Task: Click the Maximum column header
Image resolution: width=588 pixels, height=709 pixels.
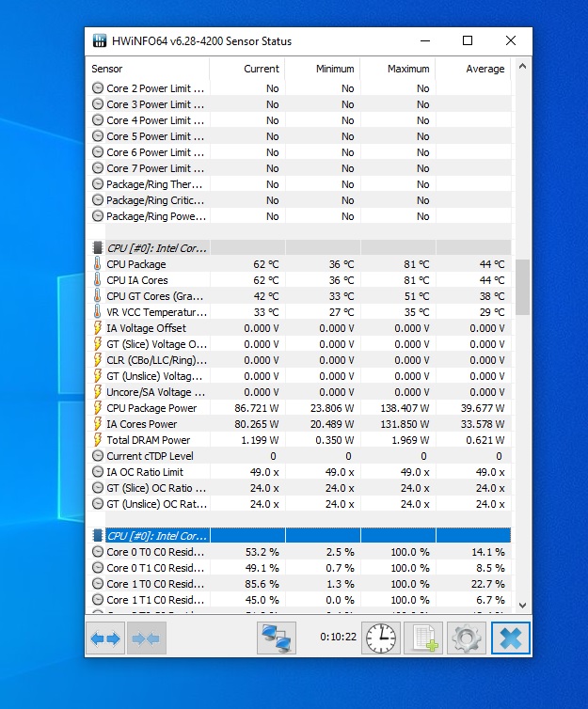Action: click(398, 69)
